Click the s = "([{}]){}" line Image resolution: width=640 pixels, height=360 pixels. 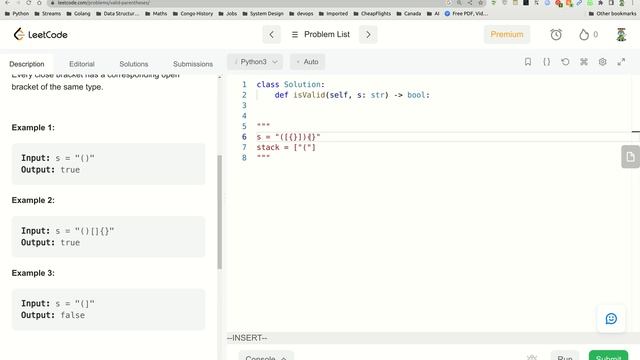289,137
